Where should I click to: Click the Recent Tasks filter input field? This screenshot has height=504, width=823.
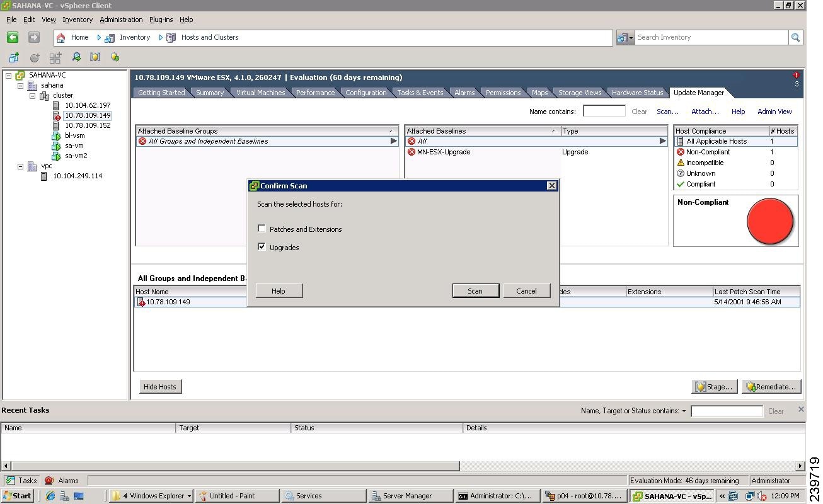(x=727, y=411)
